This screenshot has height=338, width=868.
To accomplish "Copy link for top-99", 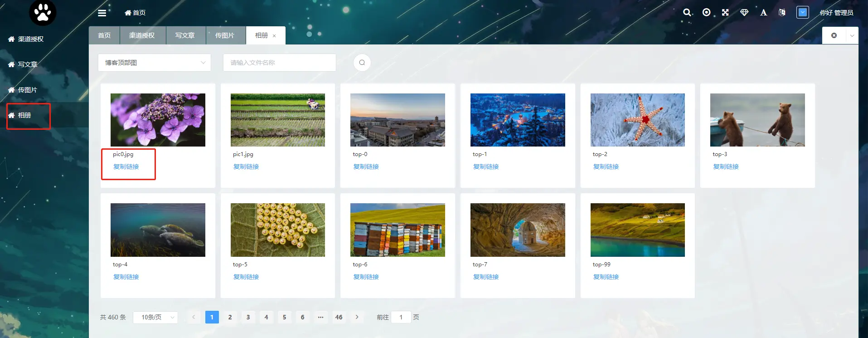I will 606,277.
